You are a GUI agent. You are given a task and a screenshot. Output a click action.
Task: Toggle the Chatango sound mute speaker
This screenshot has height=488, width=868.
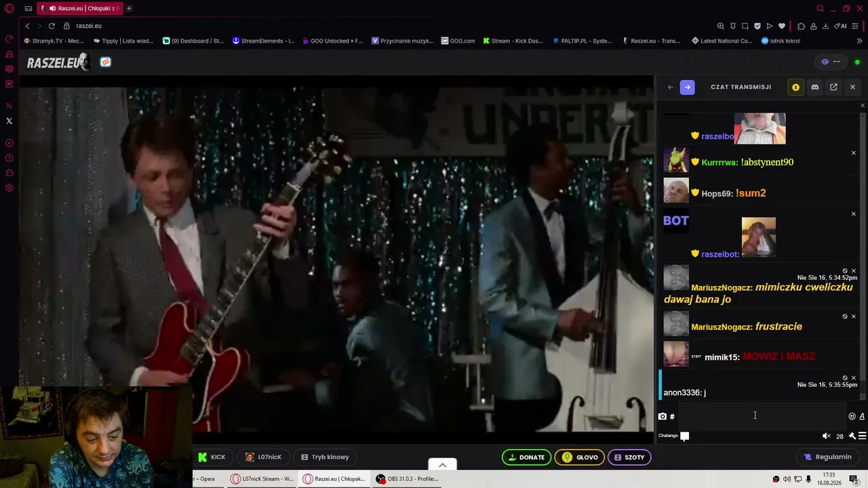click(826, 436)
